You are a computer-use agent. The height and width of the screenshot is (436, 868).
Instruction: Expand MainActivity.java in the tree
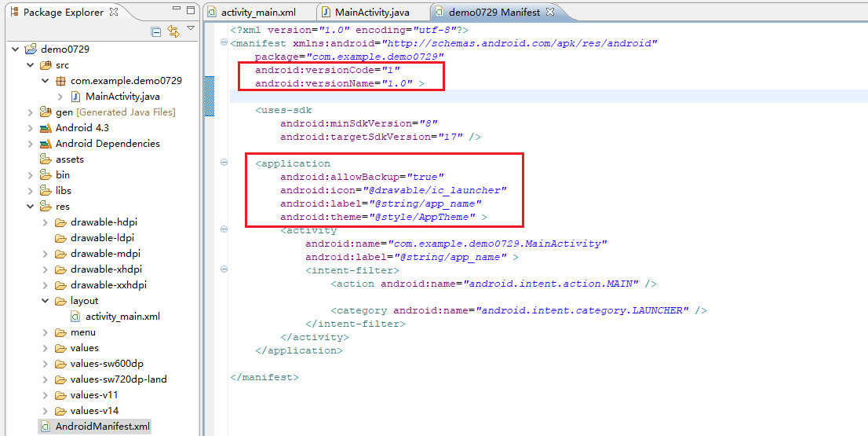click(x=60, y=97)
